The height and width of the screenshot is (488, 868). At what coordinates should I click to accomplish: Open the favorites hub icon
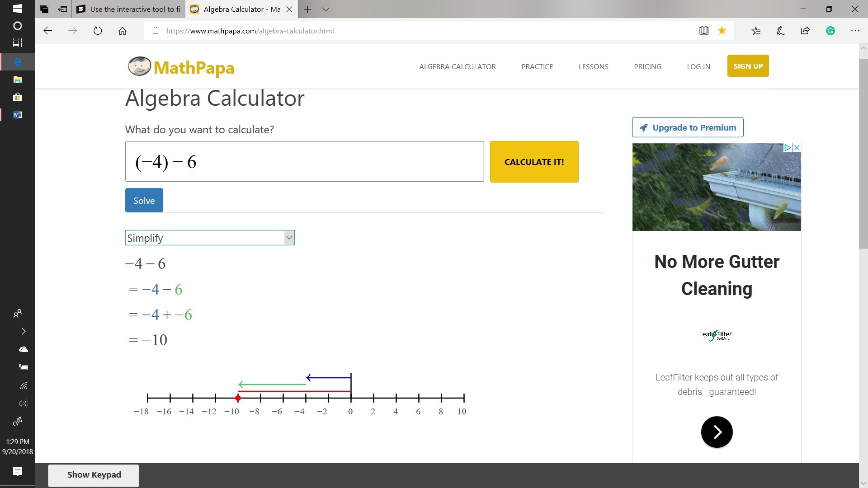pos(756,31)
